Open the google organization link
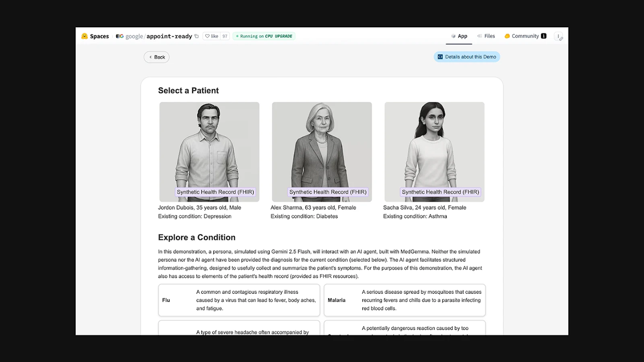Viewport: 644px width, 362px height. [x=134, y=36]
